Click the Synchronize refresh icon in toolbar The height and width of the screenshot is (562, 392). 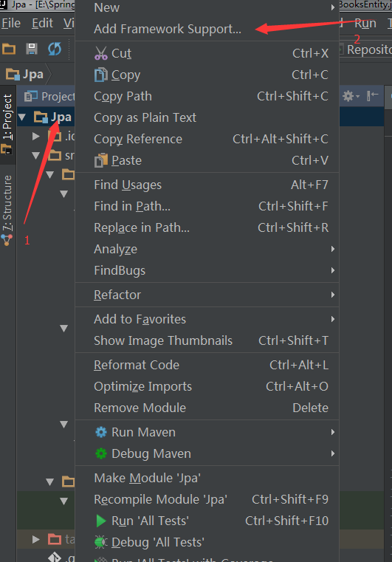pyautogui.click(x=55, y=49)
